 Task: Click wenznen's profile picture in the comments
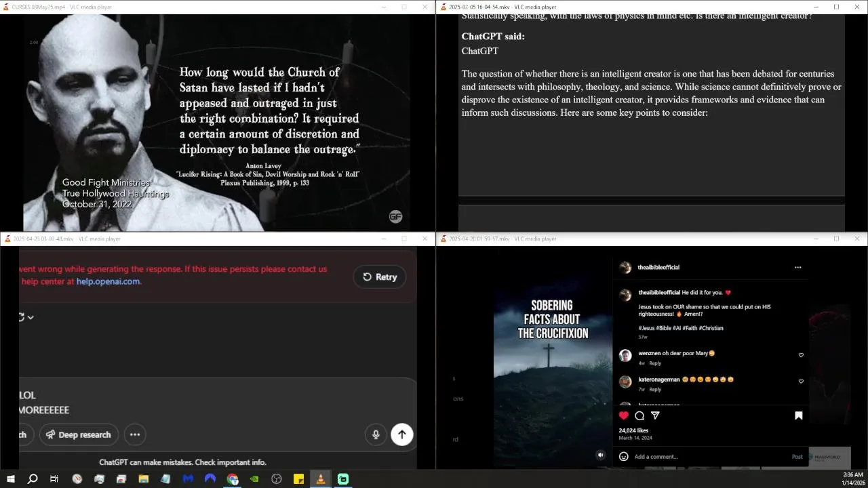[625, 356]
